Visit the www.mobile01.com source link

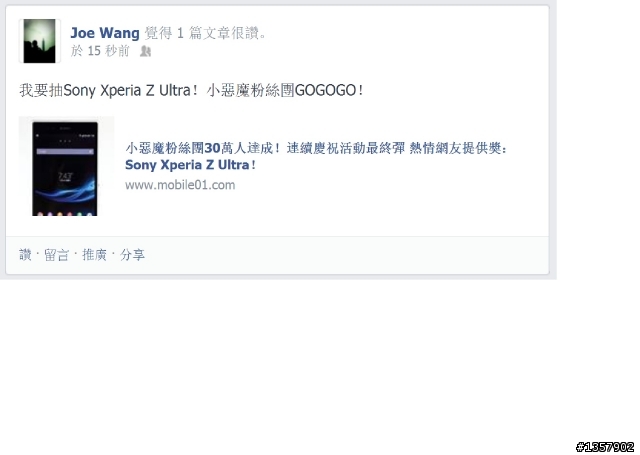pyautogui.click(x=180, y=185)
